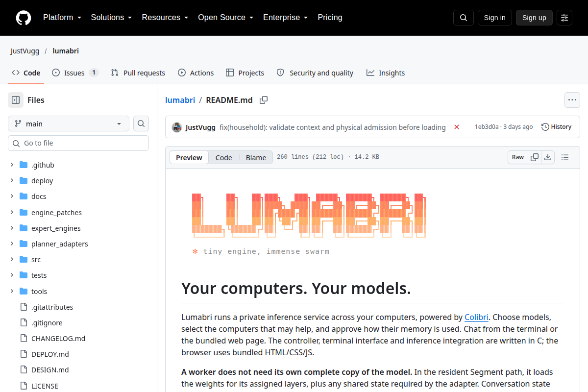
Task: Click the src folder icon
Action: point(24,260)
